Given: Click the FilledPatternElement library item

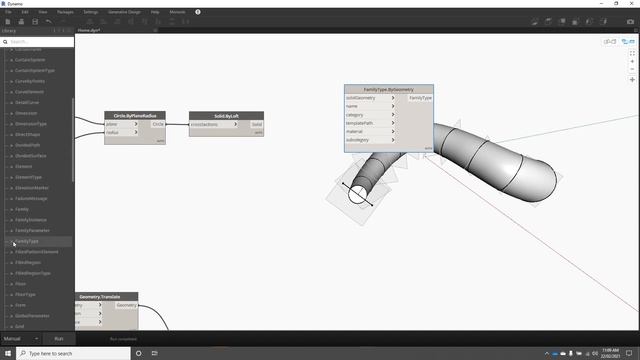Looking at the screenshot, I should (x=37, y=252).
